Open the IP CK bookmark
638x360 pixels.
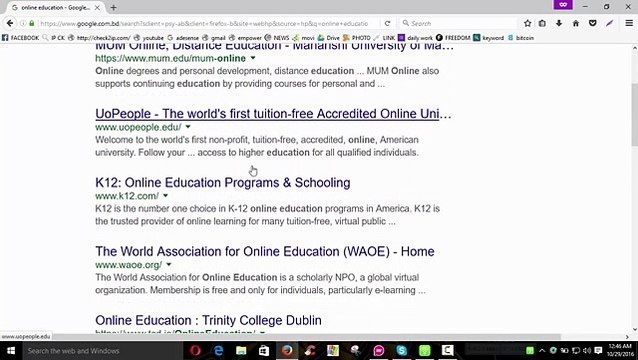coord(54,38)
